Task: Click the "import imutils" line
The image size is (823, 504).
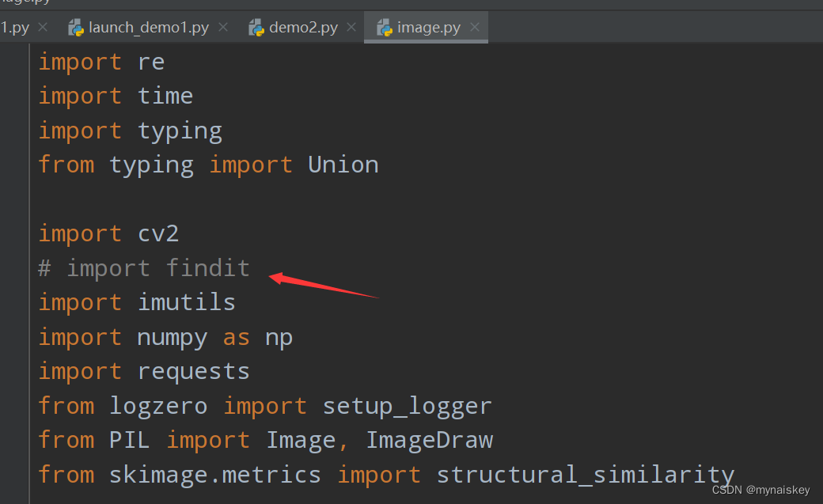Action: click(x=137, y=302)
